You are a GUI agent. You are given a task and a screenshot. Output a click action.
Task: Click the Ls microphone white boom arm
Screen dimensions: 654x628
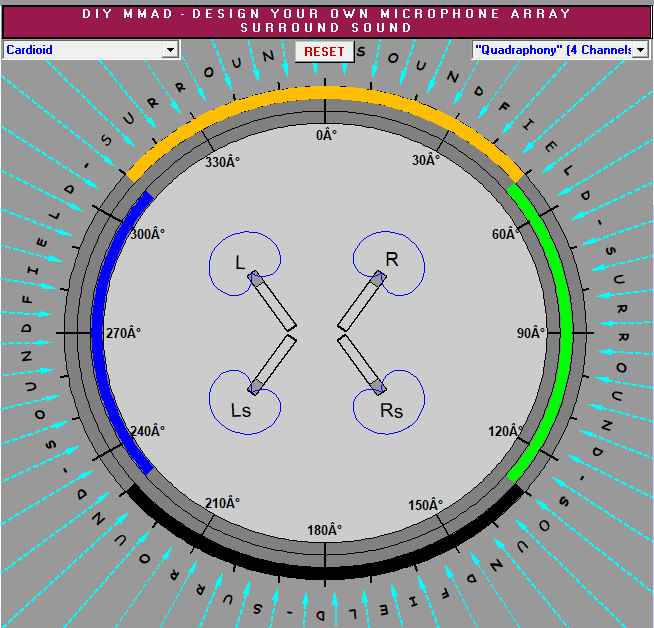pyautogui.click(x=277, y=359)
